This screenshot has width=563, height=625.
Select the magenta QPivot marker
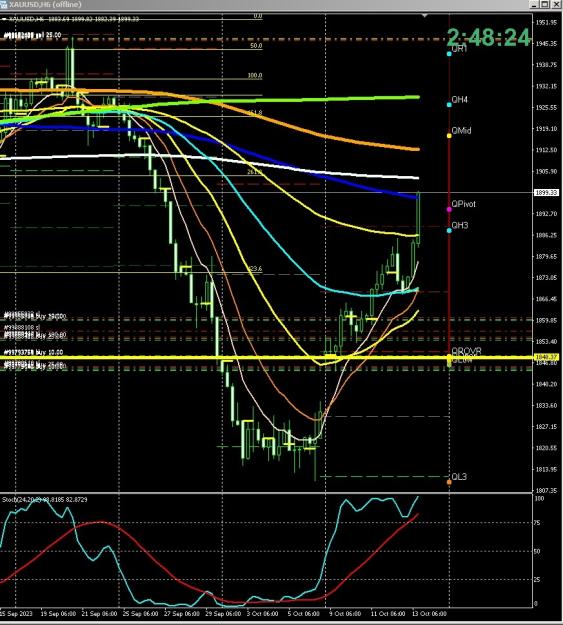click(449, 209)
